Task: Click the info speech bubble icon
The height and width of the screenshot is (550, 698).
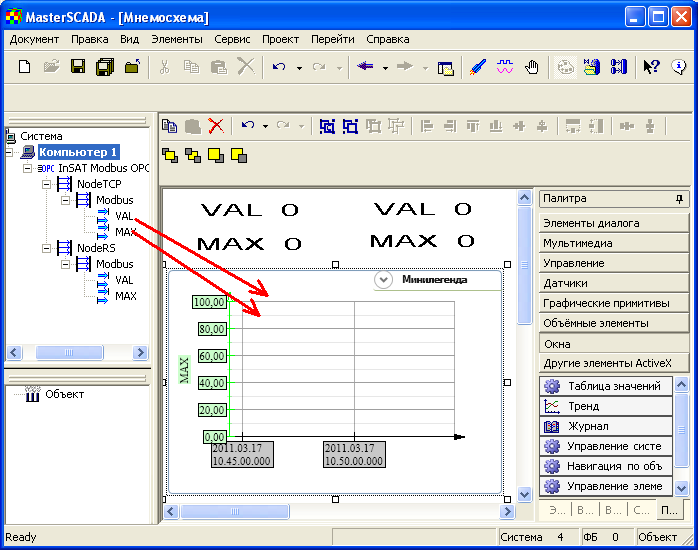Action: click(x=679, y=67)
